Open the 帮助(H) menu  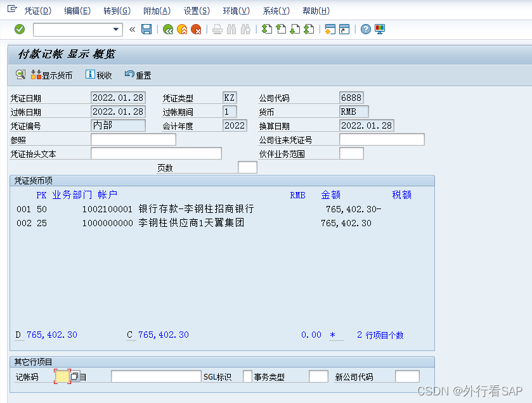tap(316, 11)
